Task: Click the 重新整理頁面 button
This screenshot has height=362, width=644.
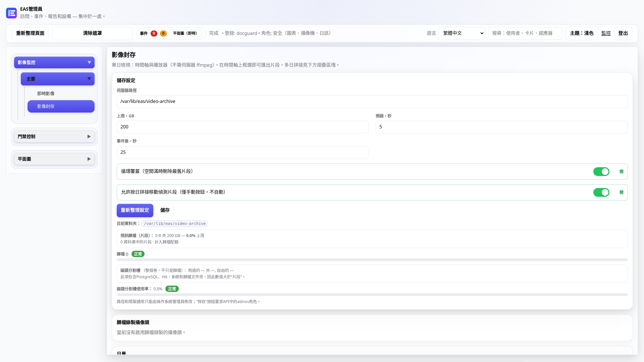Action: 30,33
